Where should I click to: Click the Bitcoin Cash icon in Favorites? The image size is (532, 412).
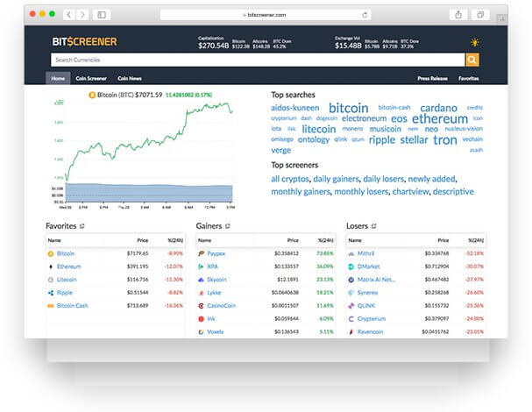[51, 306]
